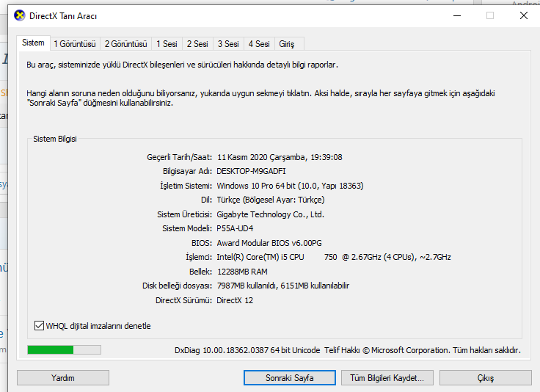
Task: Select the 2 Sesi tab
Action: [197, 44]
